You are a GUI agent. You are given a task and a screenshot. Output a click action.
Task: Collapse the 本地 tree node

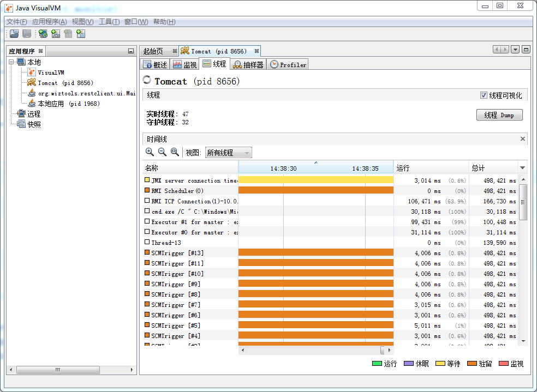click(x=11, y=62)
